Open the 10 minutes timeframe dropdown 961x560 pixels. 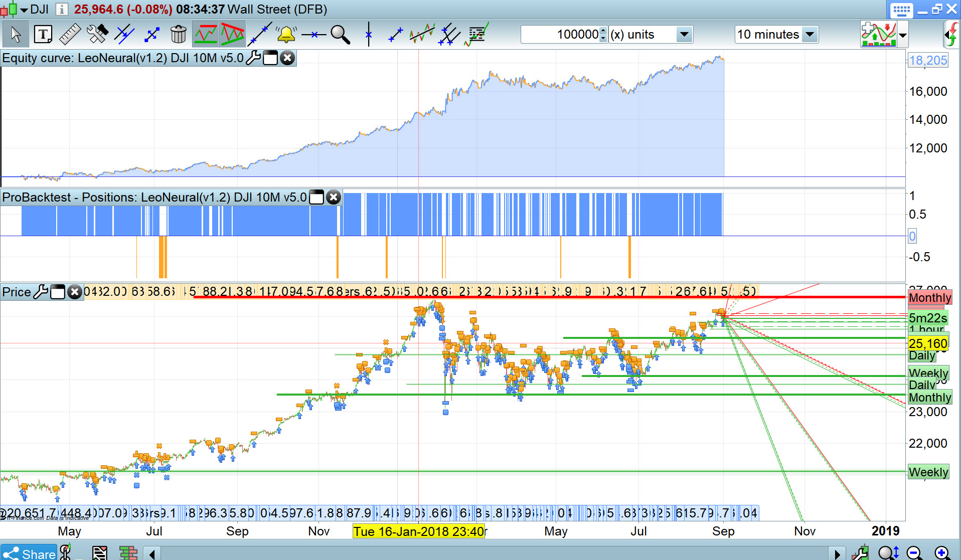776,35
